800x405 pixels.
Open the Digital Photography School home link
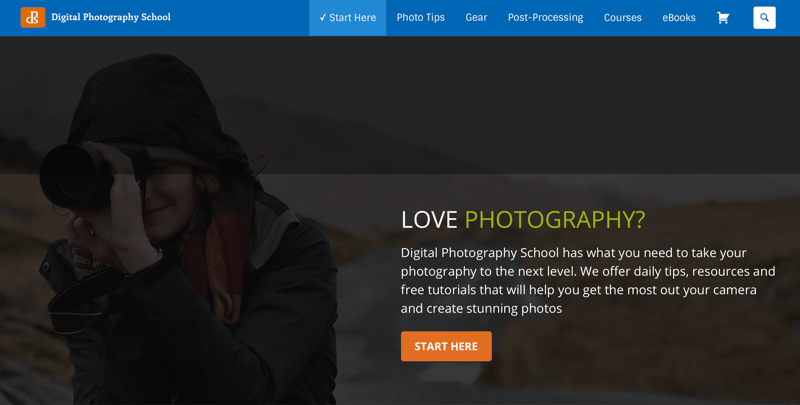(111, 17)
